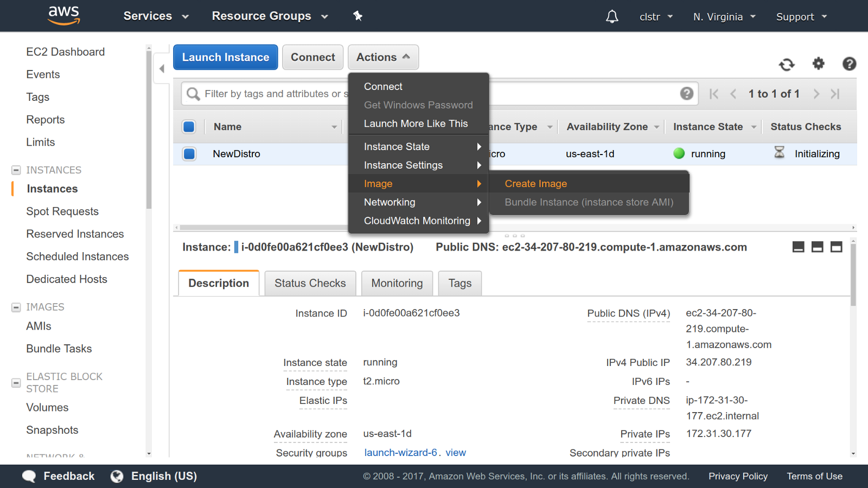Click the AWS logo home icon
Viewport: 868px width, 488px height.
(64, 16)
